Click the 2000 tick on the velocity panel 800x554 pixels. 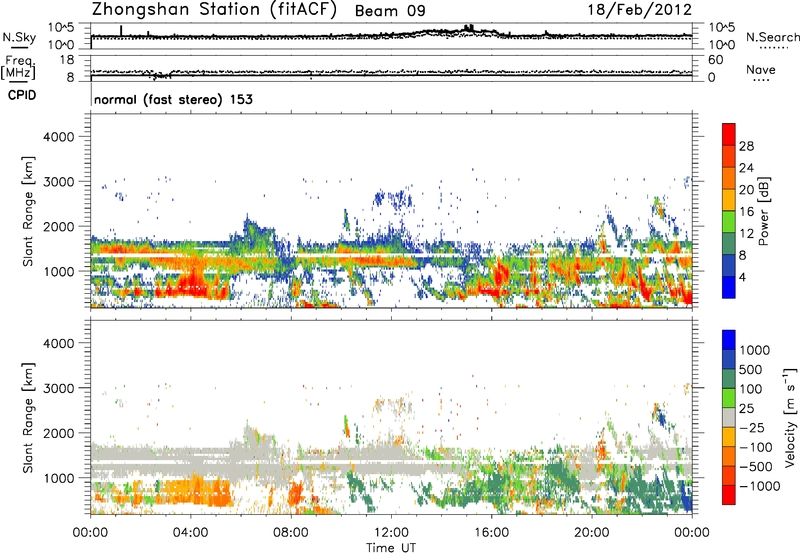(x=59, y=433)
